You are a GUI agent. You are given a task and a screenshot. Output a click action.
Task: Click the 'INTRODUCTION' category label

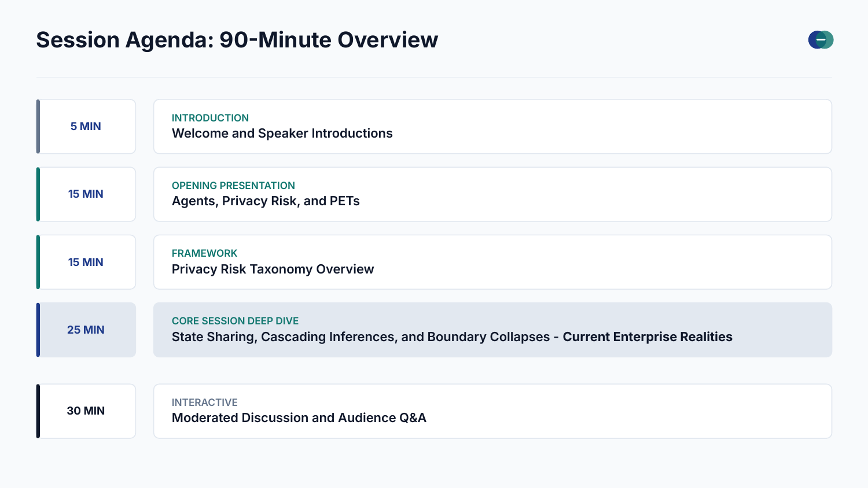210,118
